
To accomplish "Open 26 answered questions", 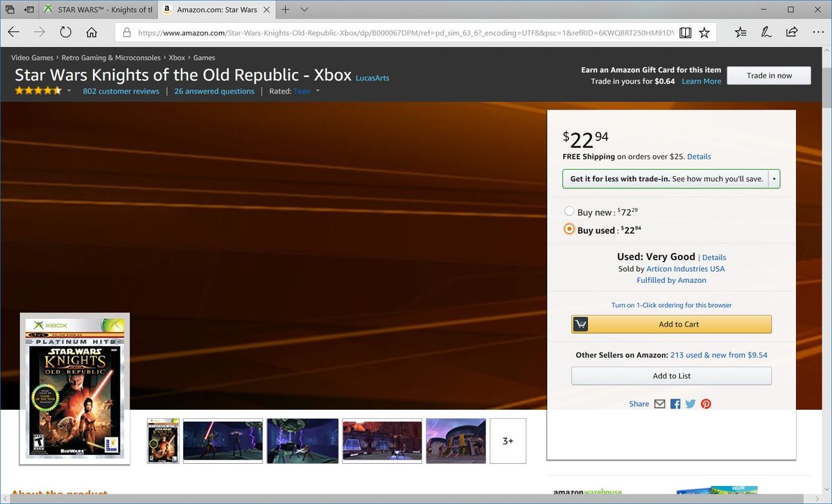I will (214, 92).
